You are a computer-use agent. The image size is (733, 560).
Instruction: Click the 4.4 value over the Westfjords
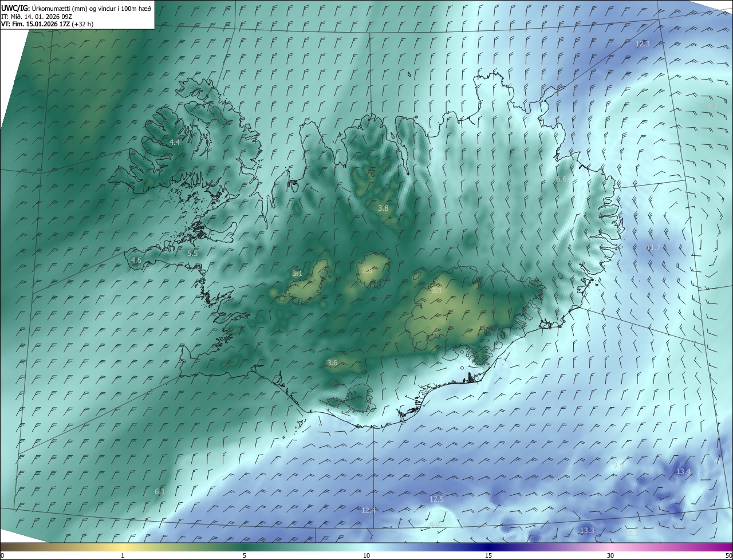coord(174,142)
